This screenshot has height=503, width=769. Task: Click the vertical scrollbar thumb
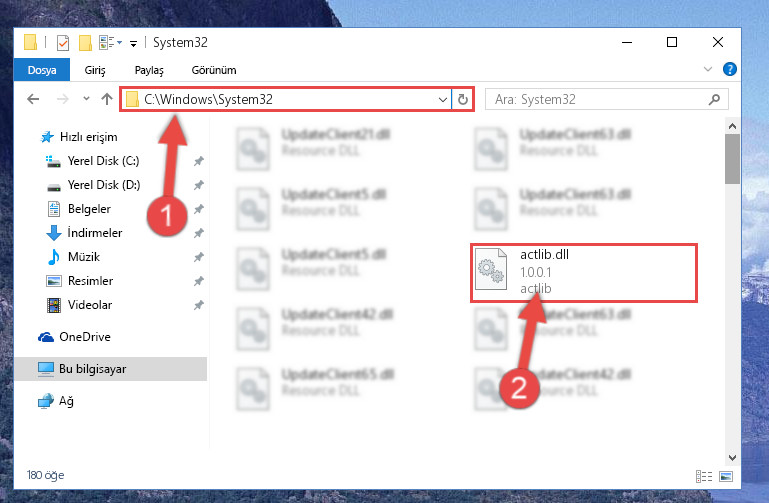(732, 159)
